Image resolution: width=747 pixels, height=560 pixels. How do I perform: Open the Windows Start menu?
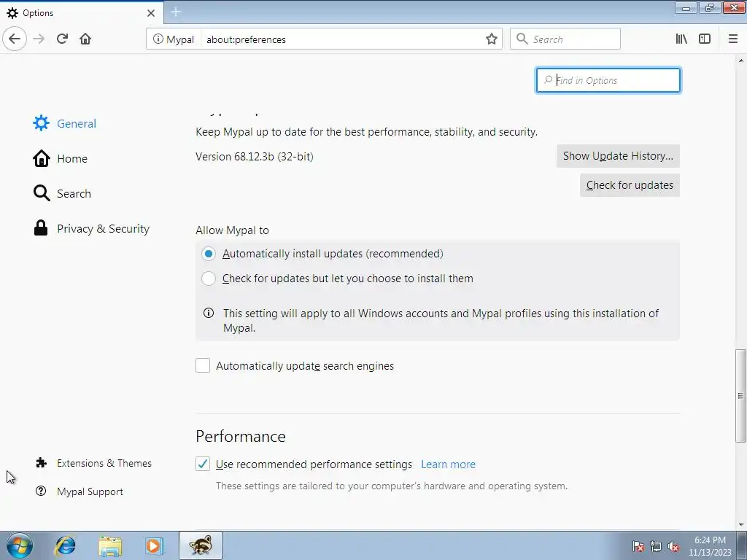point(20,545)
